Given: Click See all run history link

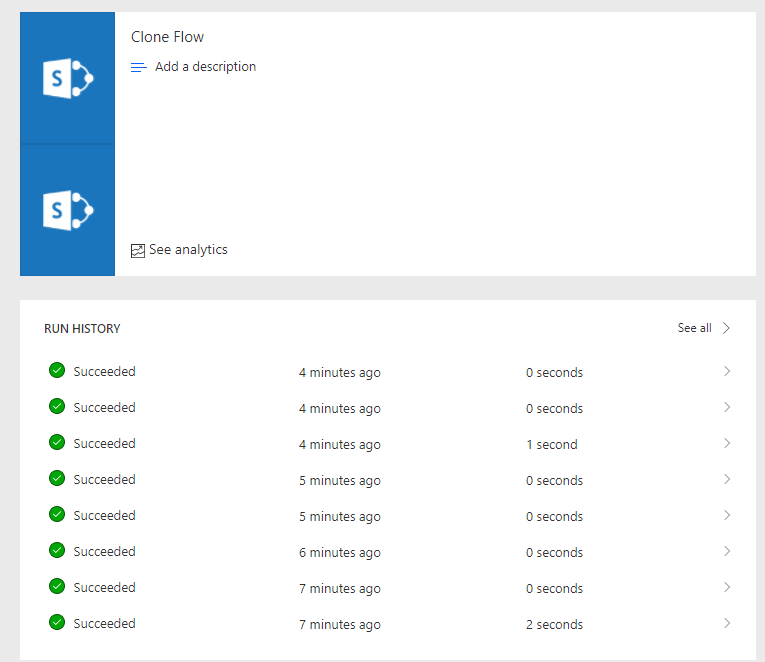Looking at the screenshot, I should coord(694,328).
